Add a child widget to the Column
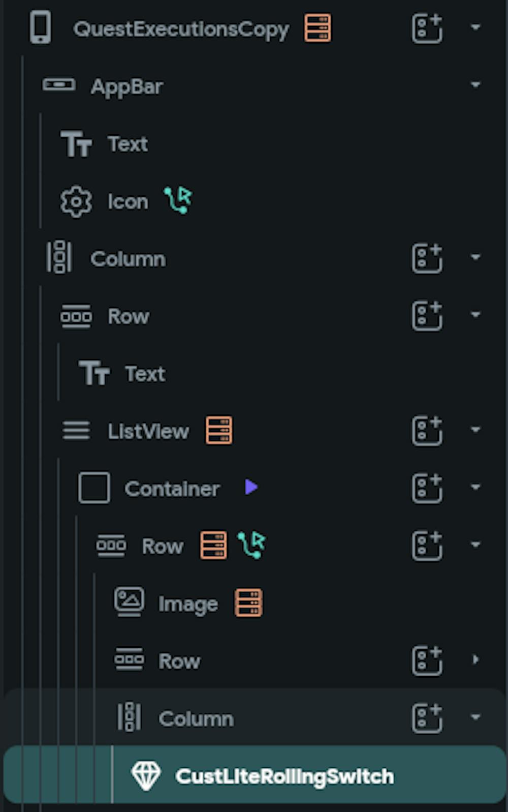The height and width of the screenshot is (812, 508). (427, 259)
